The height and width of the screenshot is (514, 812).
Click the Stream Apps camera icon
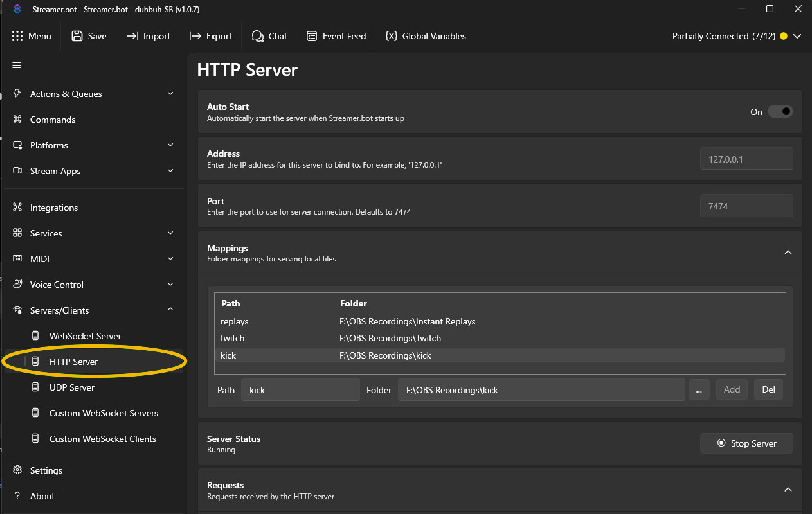[x=17, y=171]
